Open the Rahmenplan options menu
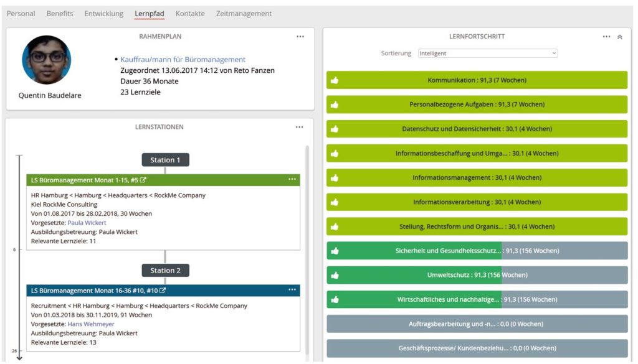This screenshot has height=364, width=638. (x=300, y=36)
